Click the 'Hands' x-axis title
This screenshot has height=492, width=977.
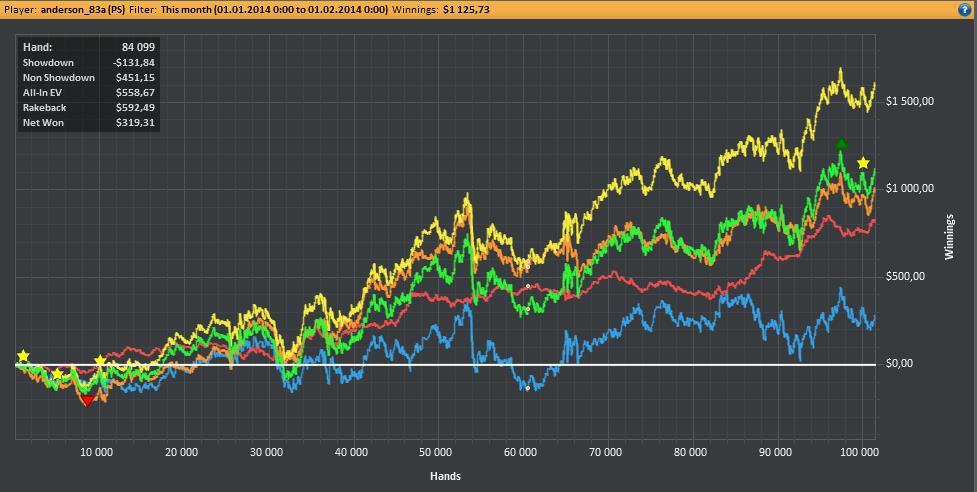446,476
